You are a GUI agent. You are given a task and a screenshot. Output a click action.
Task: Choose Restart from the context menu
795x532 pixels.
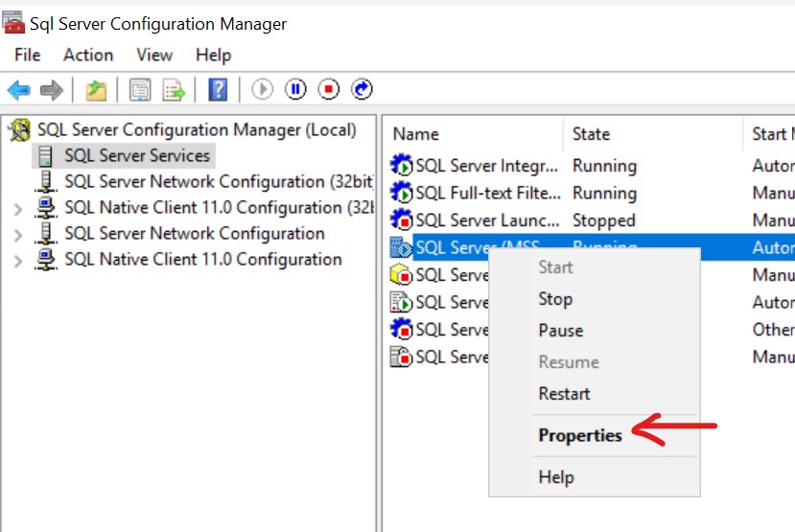[564, 394]
